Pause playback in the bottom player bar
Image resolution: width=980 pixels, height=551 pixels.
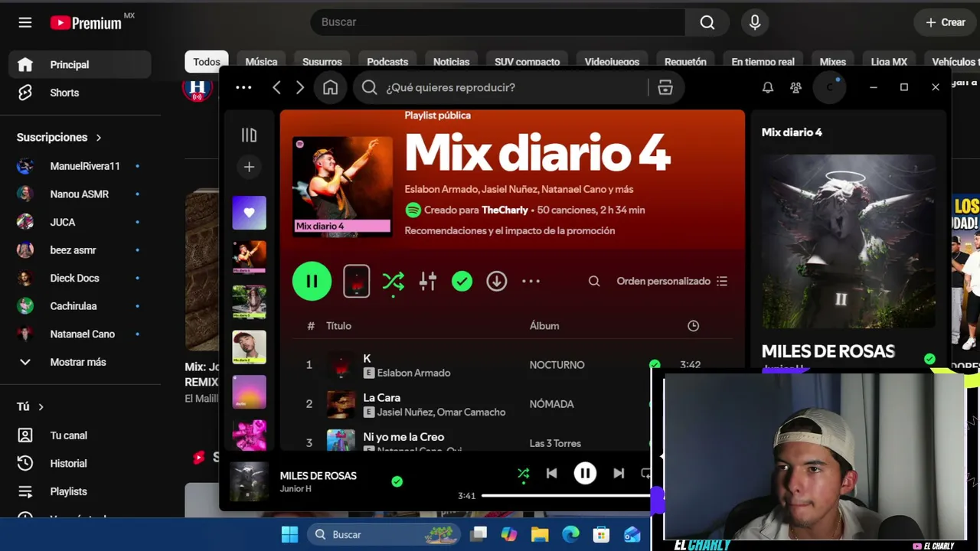click(585, 474)
